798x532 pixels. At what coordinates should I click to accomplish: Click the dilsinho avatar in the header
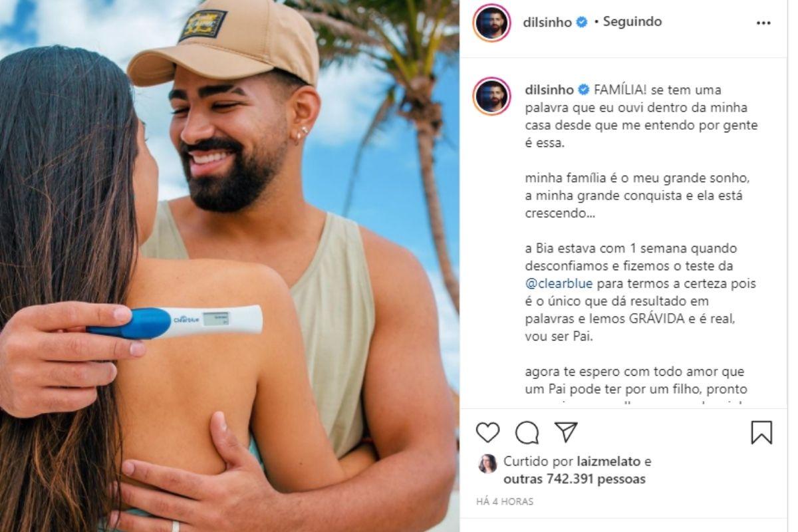(x=491, y=23)
